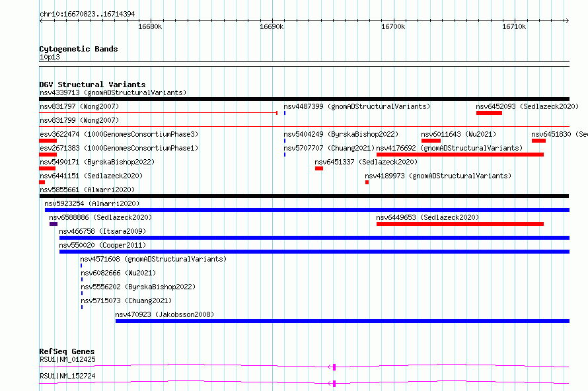Screen dimensions: 588x391
Task: Open nsv5855661 (Almarri2020) variant
Action: 87,190
